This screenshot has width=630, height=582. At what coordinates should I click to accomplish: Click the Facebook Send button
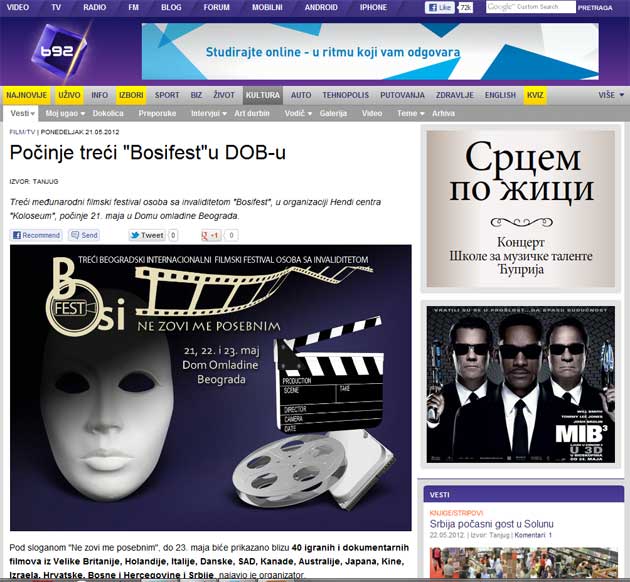(84, 235)
